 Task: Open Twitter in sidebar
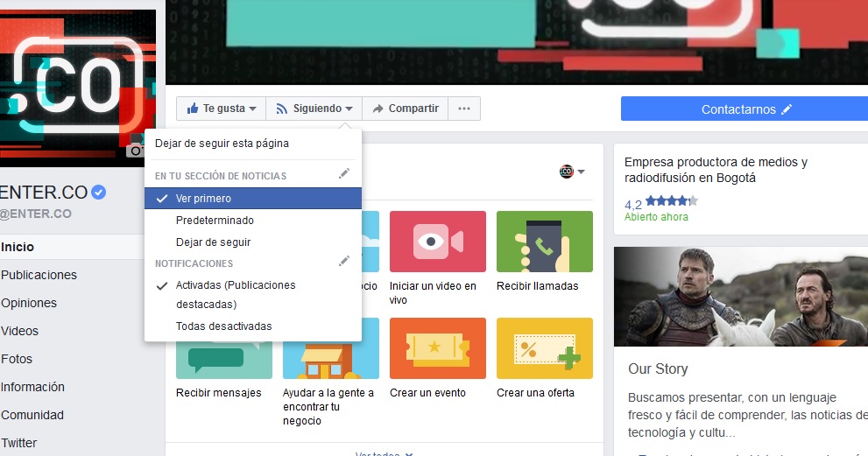(18, 443)
